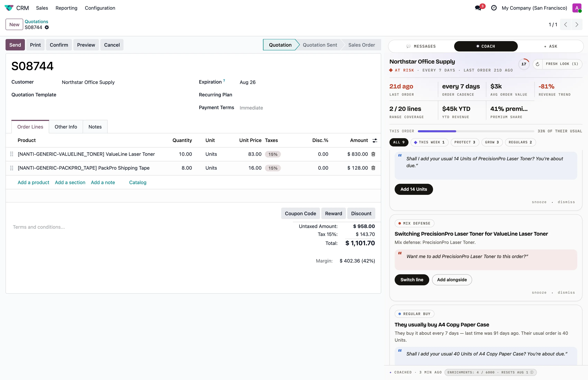Open the Configuration menu

pos(100,8)
